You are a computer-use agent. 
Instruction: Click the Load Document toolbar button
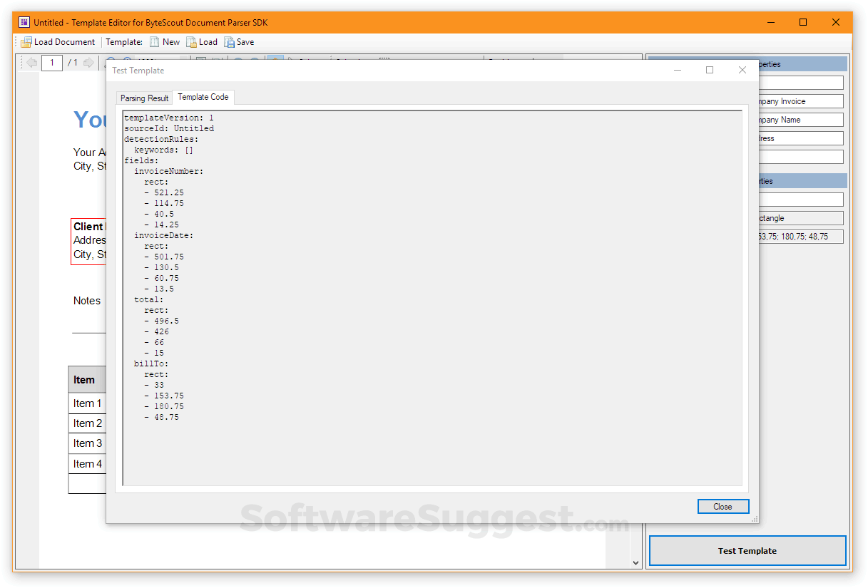pyautogui.click(x=58, y=42)
